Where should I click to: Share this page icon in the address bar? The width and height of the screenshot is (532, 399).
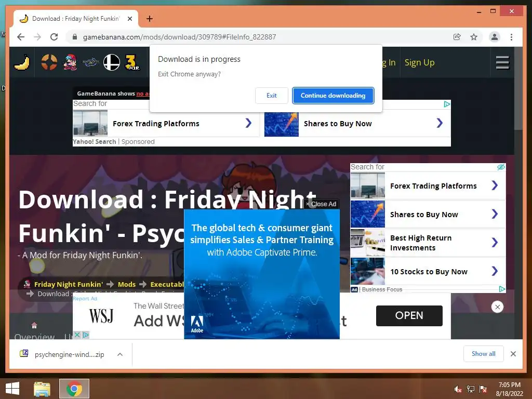point(457,37)
